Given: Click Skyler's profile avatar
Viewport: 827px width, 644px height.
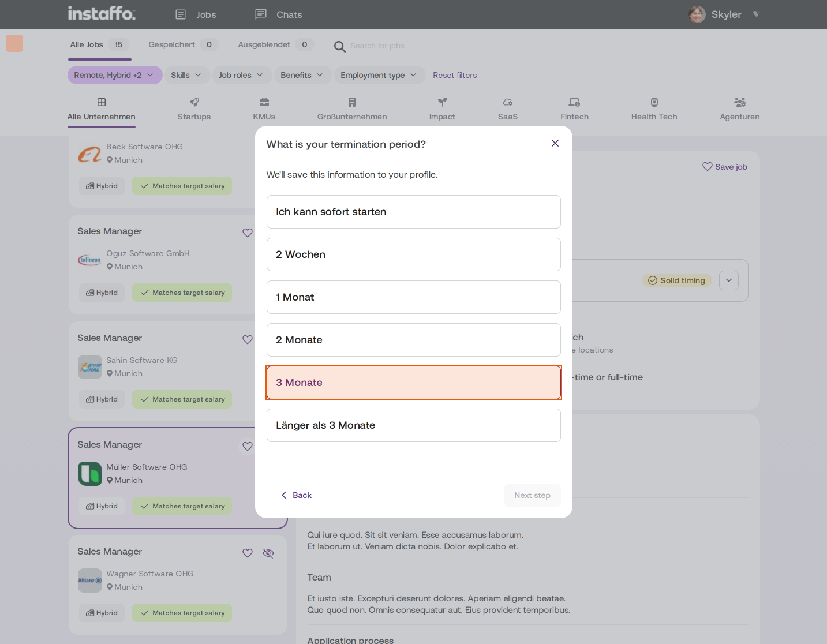Looking at the screenshot, I should (697, 14).
